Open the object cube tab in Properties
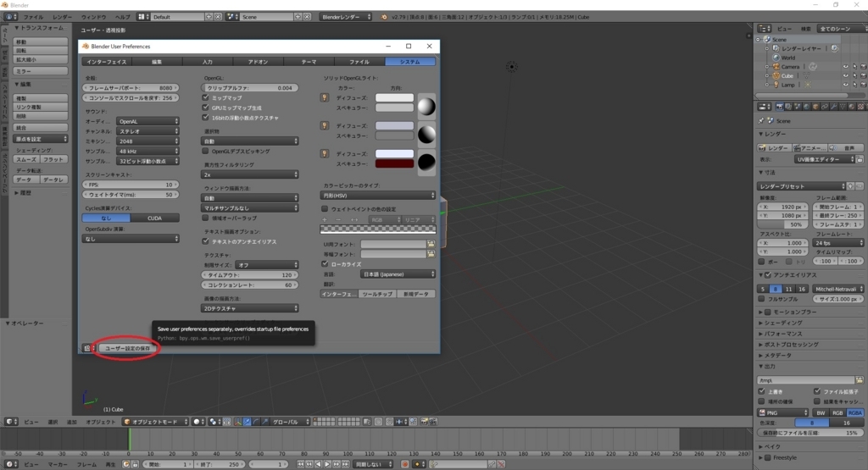 tap(815, 107)
